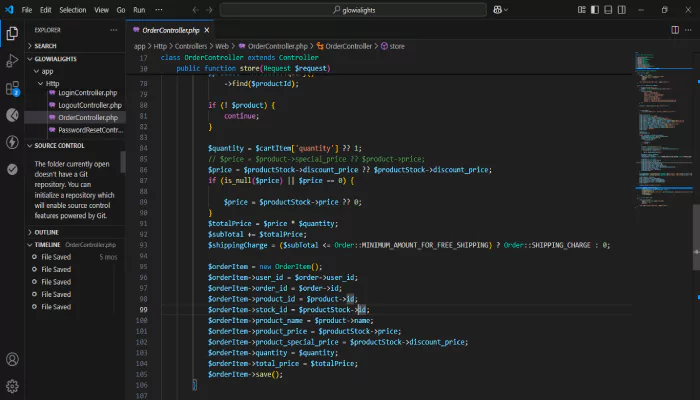Open the View menu
The width and height of the screenshot is (700, 400).
point(101,10)
